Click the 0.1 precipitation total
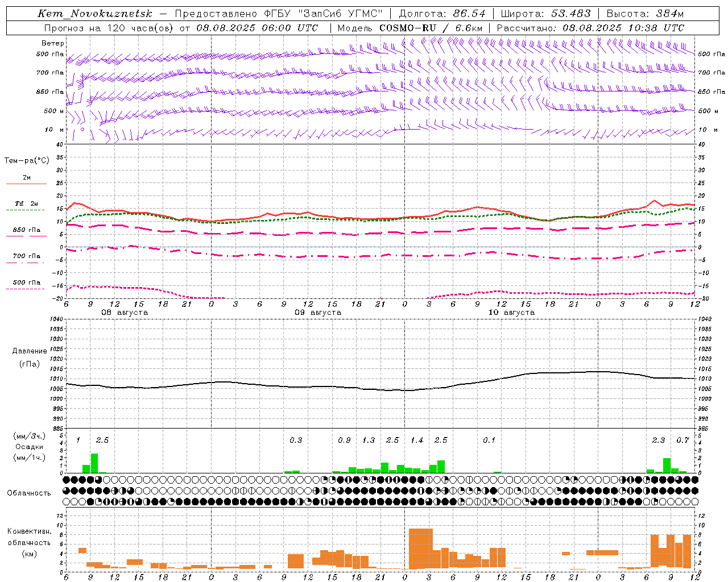This screenshot has height=582, width=728. (489, 440)
